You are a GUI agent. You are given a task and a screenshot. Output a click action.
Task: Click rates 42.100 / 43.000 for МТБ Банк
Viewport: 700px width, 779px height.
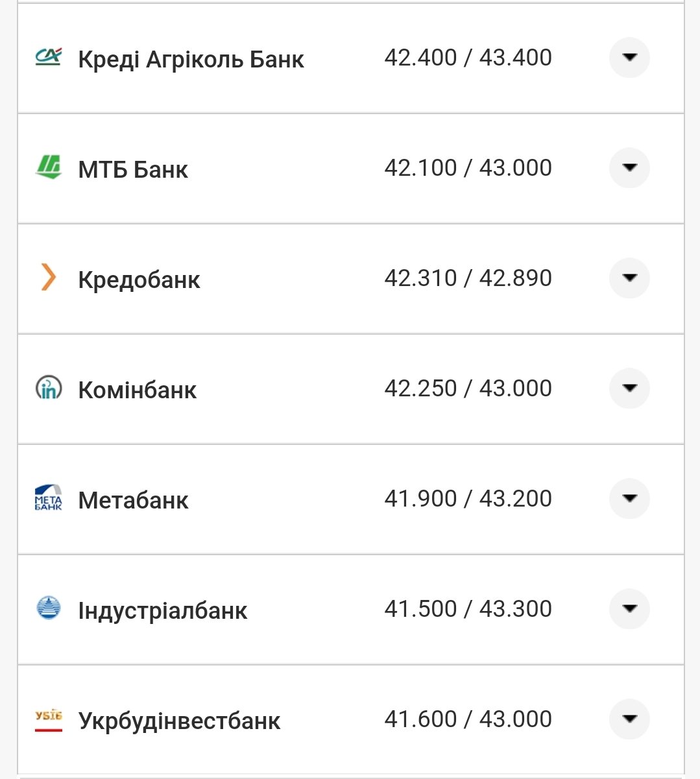[x=468, y=168]
